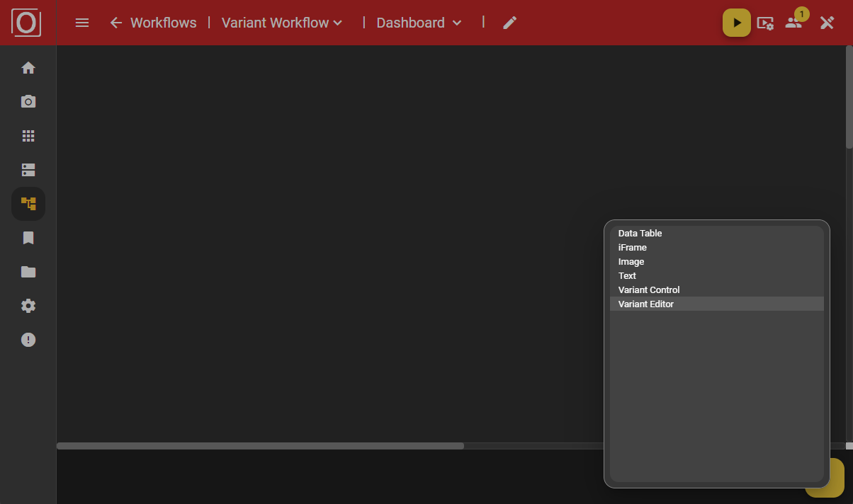Select Data Table from the widget list
Image resolution: width=853 pixels, height=504 pixels.
(640, 233)
